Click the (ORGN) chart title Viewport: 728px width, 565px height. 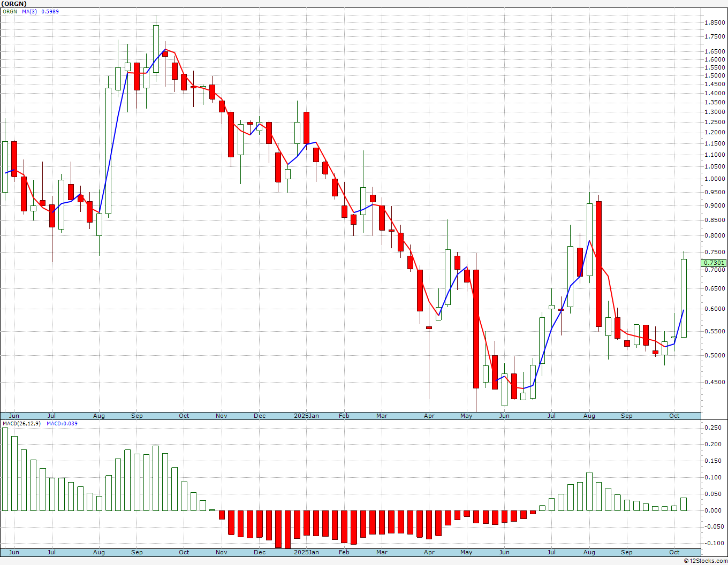point(14,4)
